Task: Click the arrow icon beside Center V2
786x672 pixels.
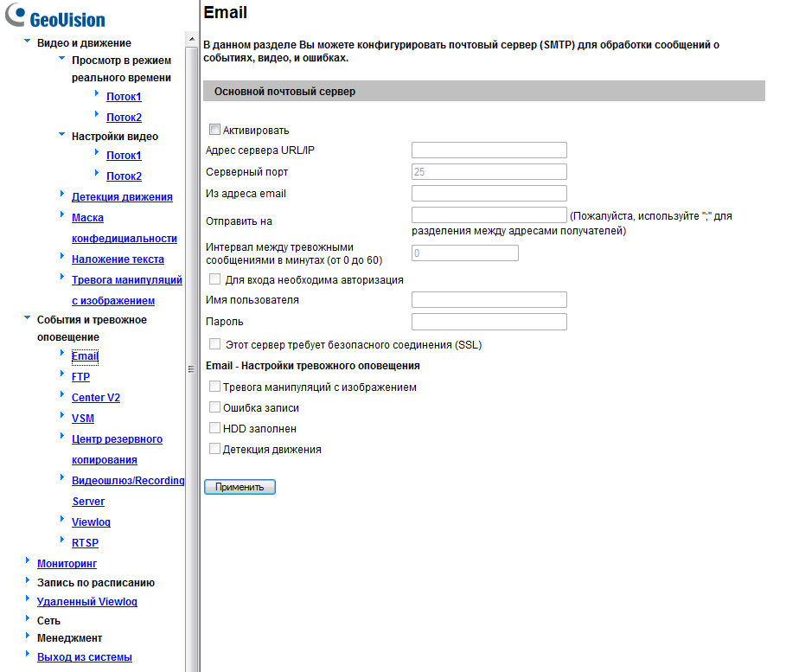Action: 62,394
